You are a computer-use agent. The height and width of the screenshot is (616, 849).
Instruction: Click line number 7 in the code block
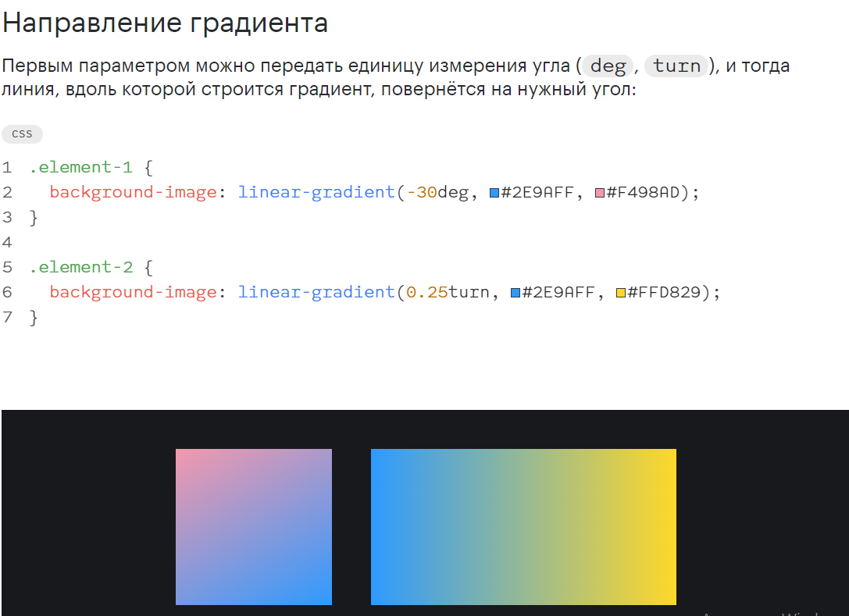[7, 317]
